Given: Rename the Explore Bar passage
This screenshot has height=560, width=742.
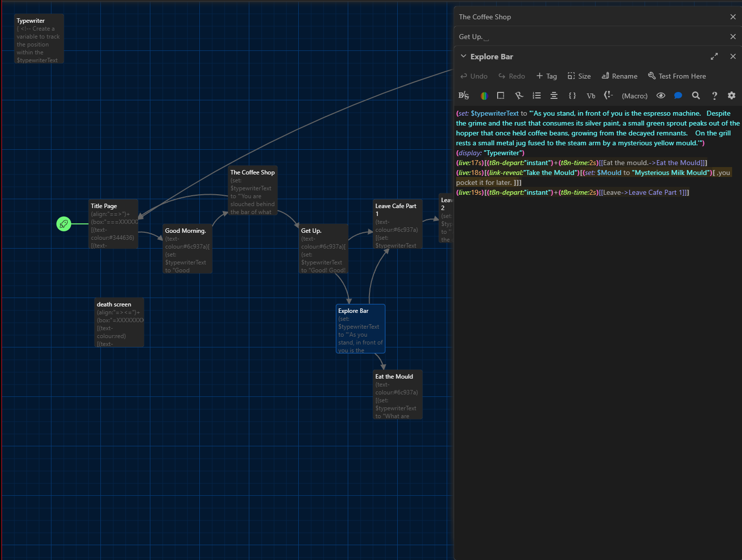Looking at the screenshot, I should point(619,76).
